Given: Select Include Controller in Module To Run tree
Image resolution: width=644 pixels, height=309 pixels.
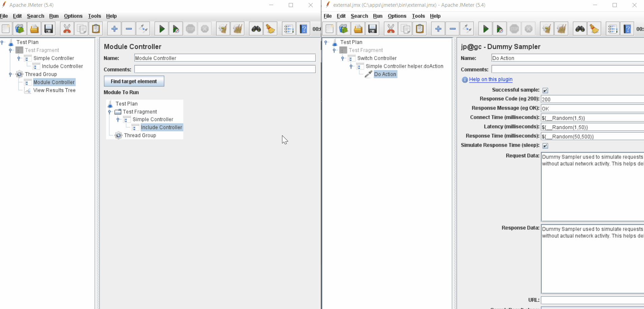Looking at the screenshot, I should point(162,128).
